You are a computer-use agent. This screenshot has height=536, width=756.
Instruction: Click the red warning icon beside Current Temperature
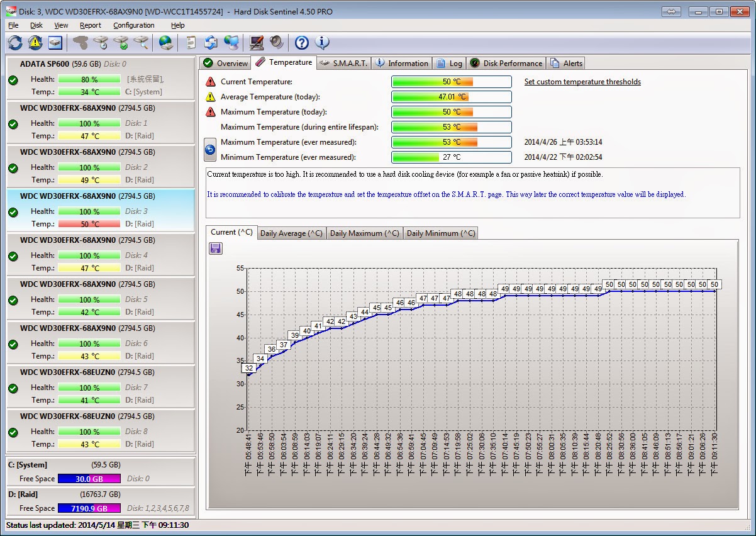(x=211, y=82)
